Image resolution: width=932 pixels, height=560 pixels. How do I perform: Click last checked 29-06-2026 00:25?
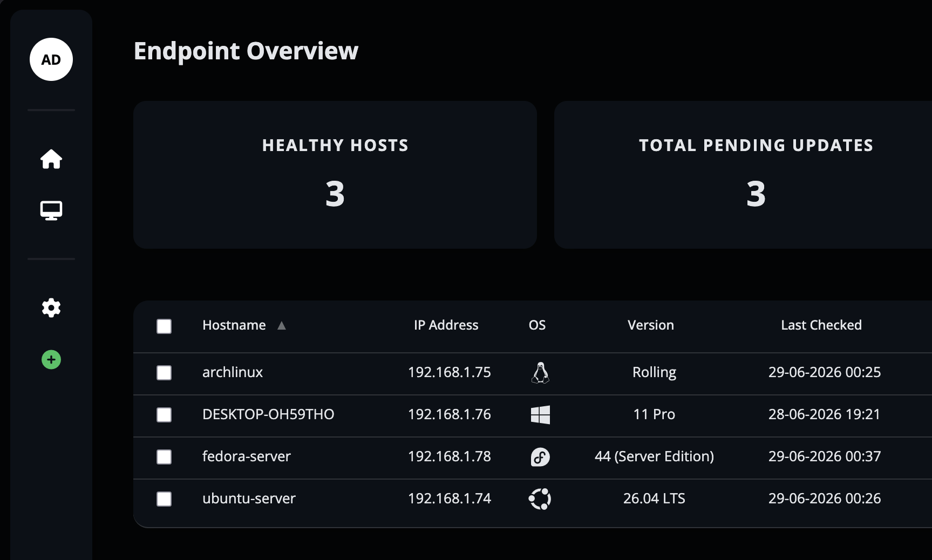coord(825,372)
